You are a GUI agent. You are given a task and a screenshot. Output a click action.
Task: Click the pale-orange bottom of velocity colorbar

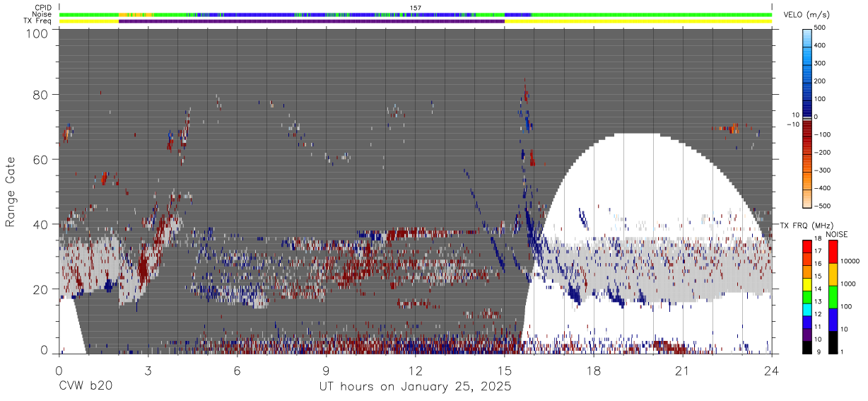coord(807,200)
